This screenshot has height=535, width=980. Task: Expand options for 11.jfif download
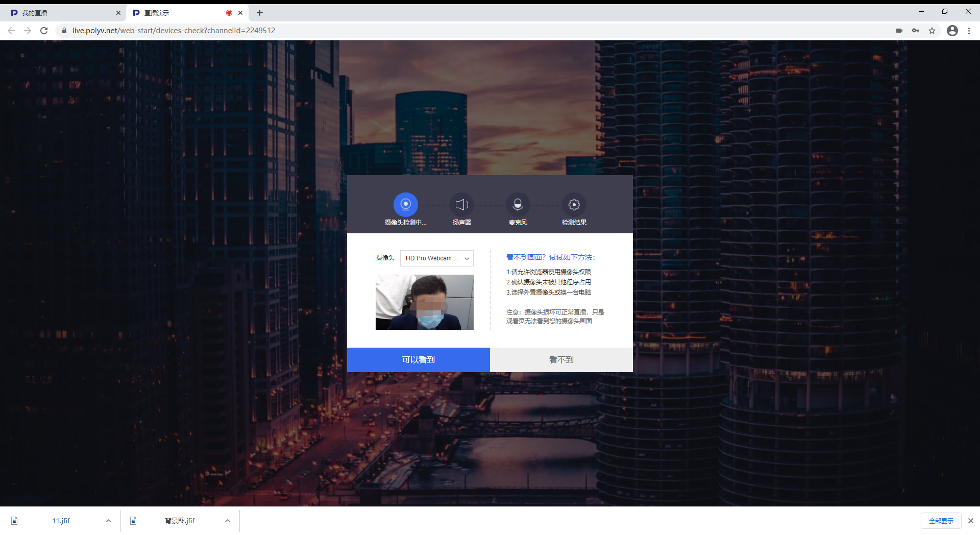tap(108, 521)
